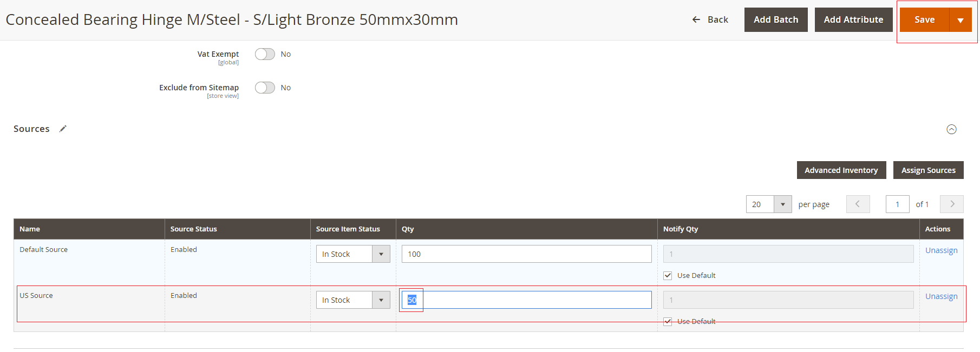Save the product
Image resolution: width=980 pixels, height=352 pixels.
tap(924, 20)
